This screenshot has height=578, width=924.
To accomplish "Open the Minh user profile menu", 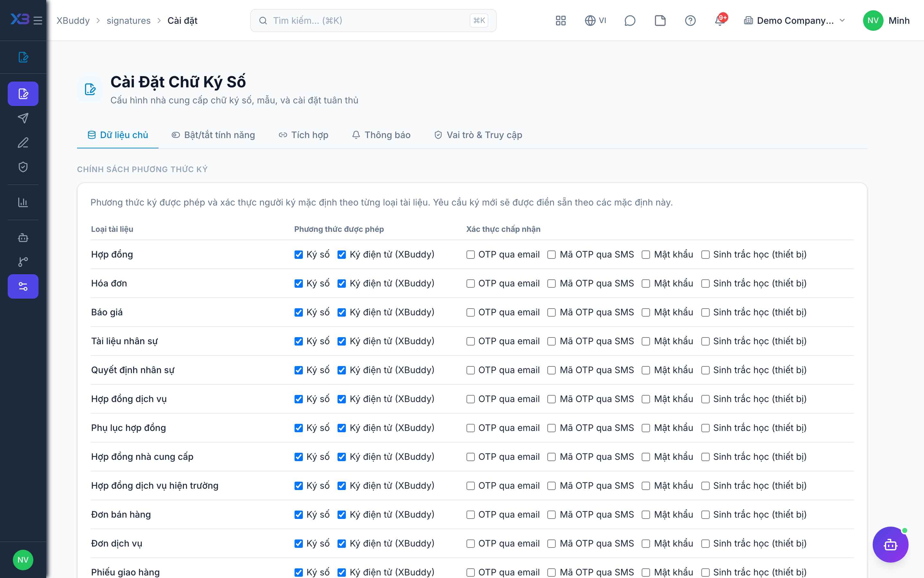I will [886, 20].
